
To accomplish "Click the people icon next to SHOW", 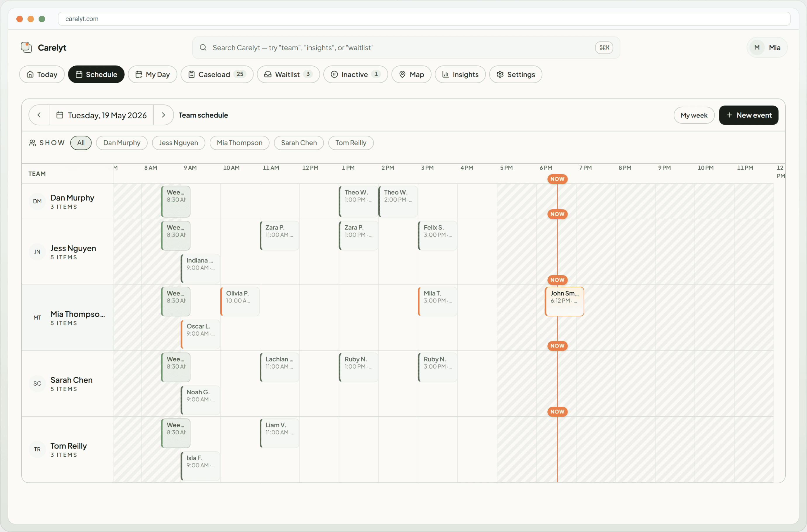I will [x=32, y=143].
